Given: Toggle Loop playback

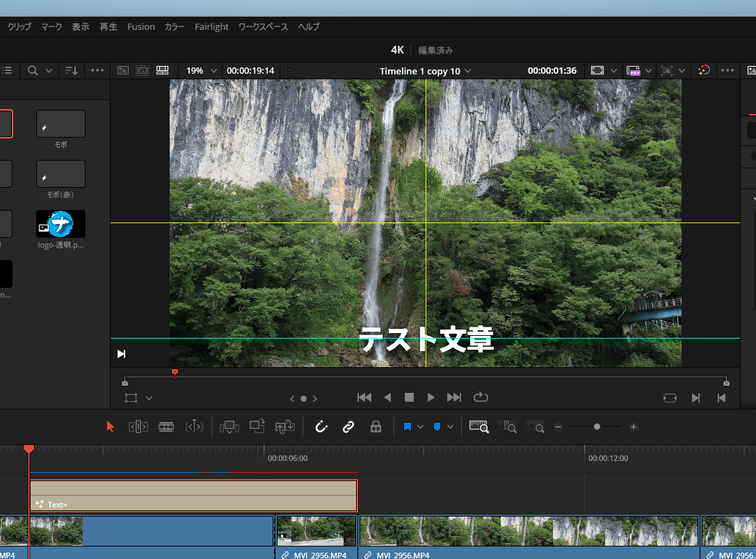Looking at the screenshot, I should [x=481, y=397].
